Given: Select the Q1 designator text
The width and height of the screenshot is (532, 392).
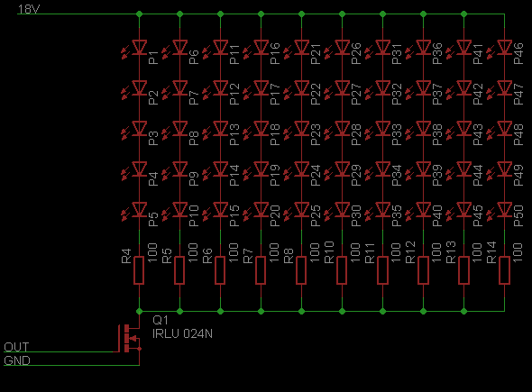Looking at the screenshot, I should pyautogui.click(x=161, y=320).
